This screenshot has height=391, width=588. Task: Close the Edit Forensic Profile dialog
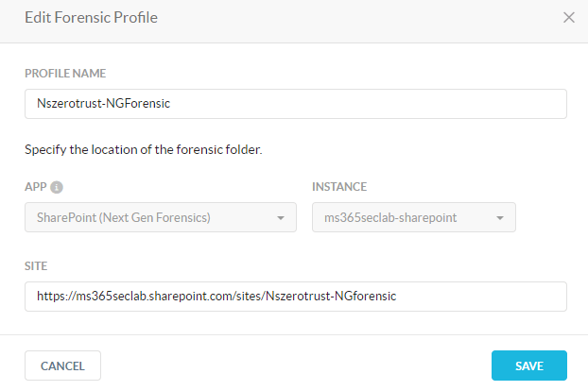pos(569,17)
